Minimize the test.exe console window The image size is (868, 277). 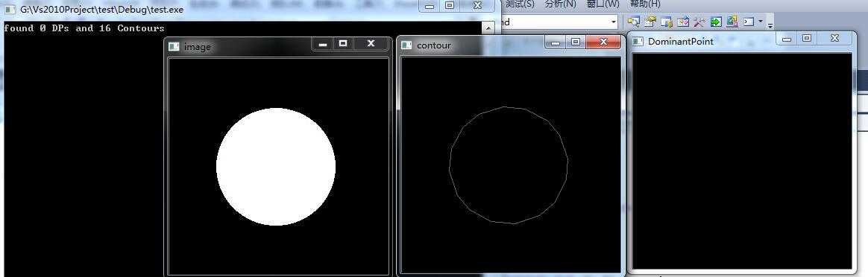click(429, 5)
